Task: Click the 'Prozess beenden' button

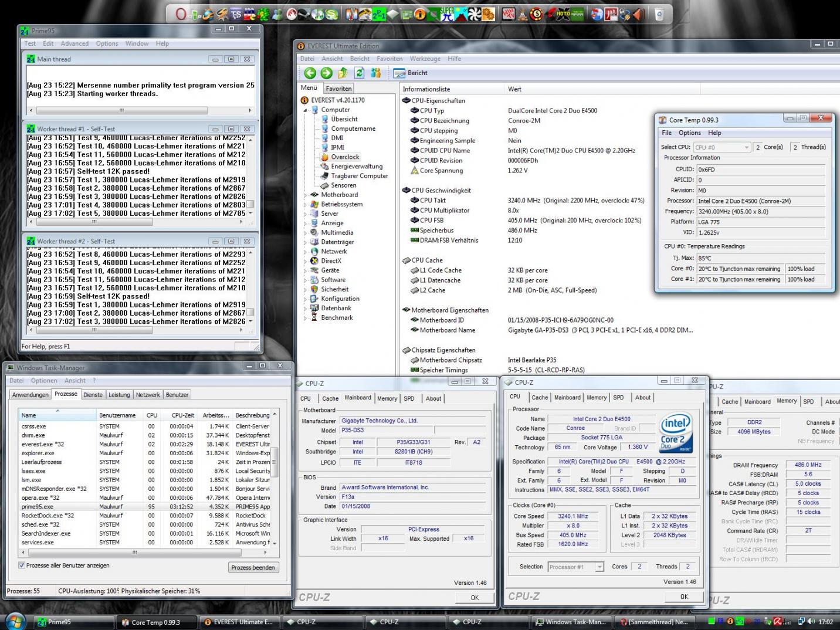Action: [x=253, y=567]
